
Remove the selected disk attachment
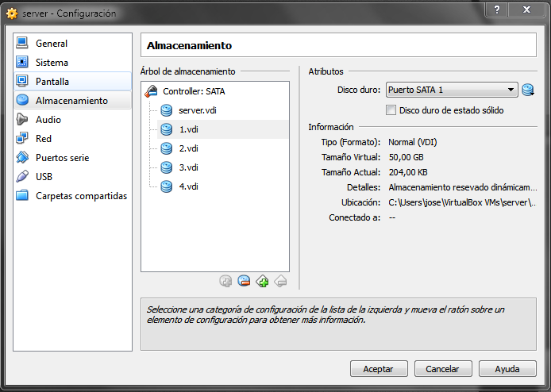point(244,281)
